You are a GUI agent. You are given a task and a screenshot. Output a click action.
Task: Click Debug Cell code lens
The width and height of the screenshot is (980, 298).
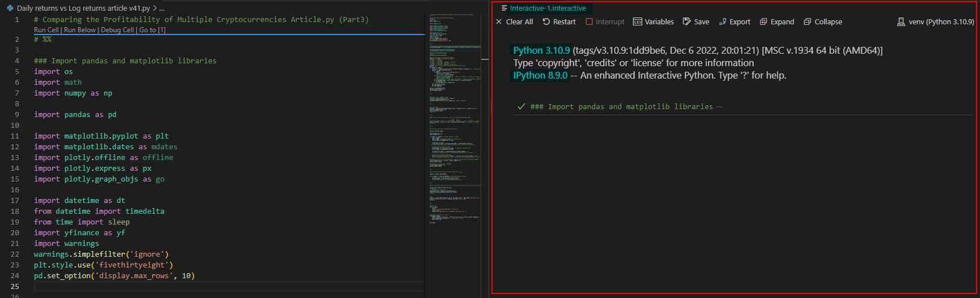(118, 30)
